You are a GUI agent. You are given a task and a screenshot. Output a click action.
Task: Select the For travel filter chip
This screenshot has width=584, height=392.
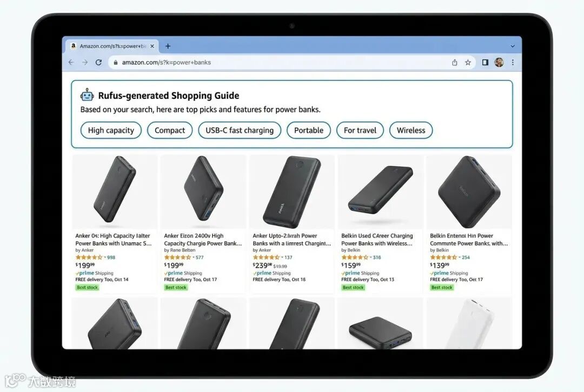point(360,130)
